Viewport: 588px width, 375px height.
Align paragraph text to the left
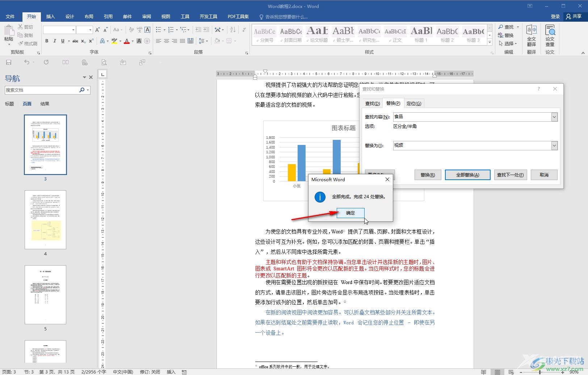[x=158, y=41]
